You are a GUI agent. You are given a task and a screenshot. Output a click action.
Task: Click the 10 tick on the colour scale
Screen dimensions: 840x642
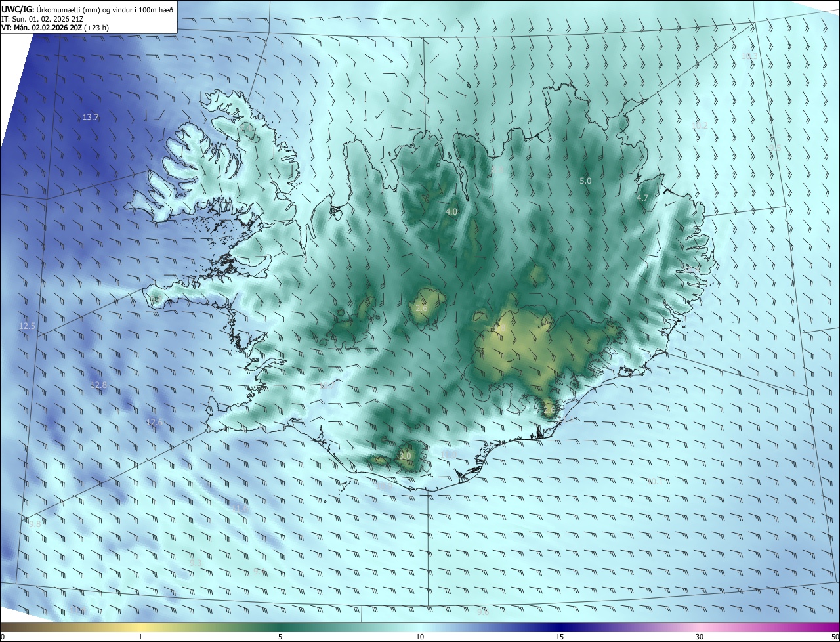(420, 637)
